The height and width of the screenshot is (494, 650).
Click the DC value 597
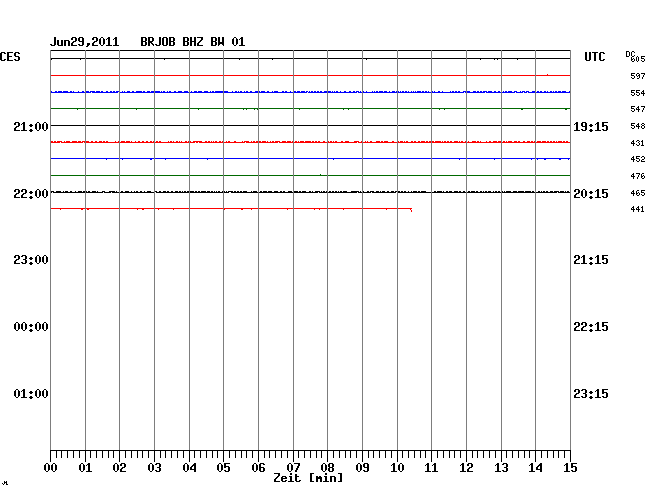click(x=638, y=76)
